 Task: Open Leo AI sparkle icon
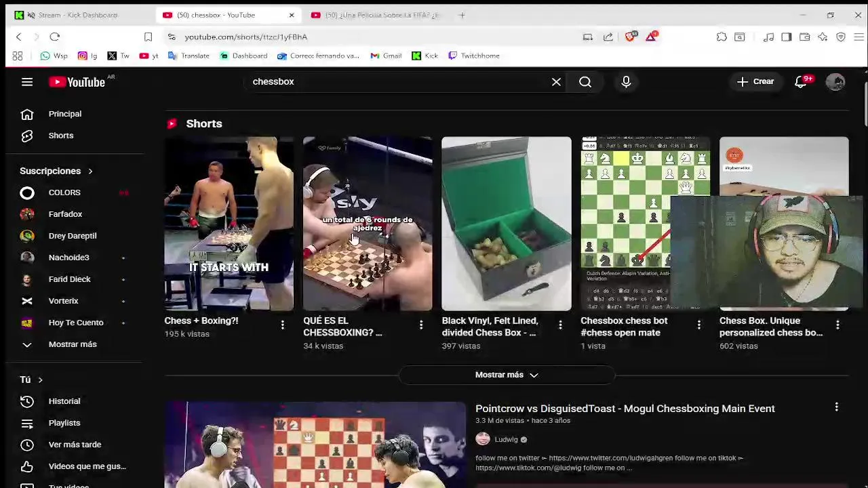click(x=823, y=37)
